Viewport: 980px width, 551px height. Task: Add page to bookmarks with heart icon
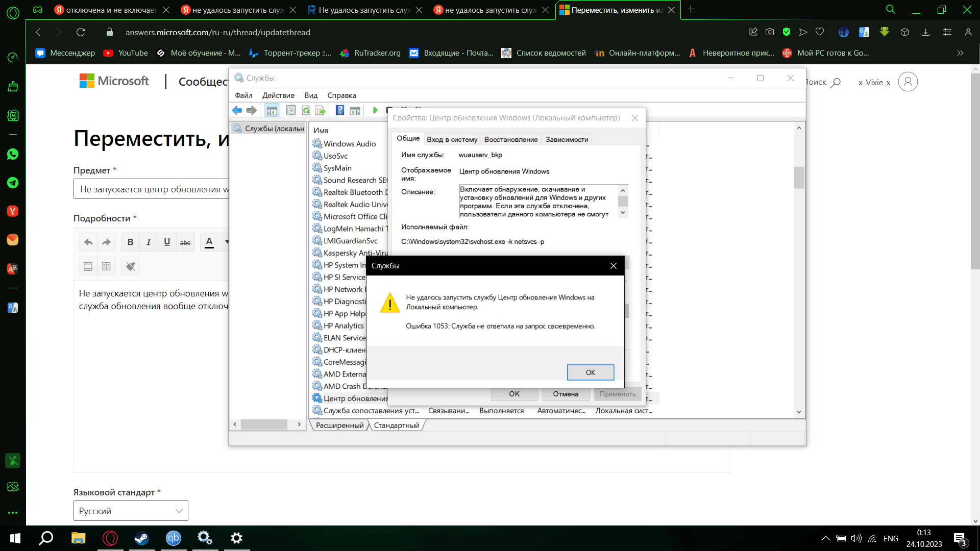820,32
